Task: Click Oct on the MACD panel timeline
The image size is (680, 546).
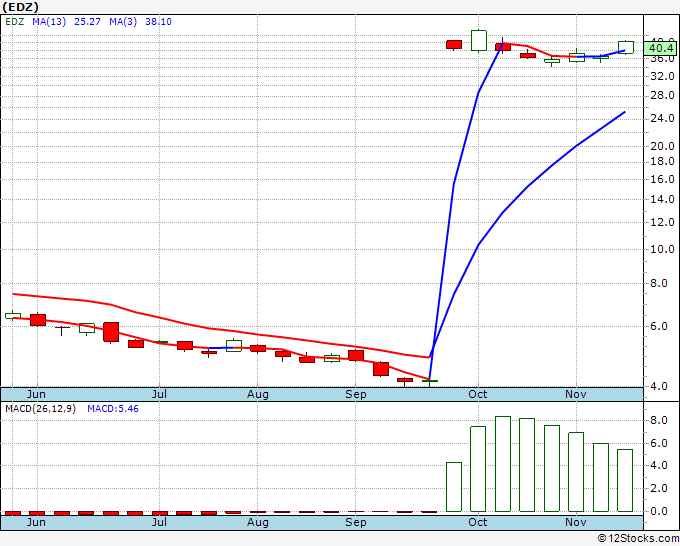Action: (477, 522)
